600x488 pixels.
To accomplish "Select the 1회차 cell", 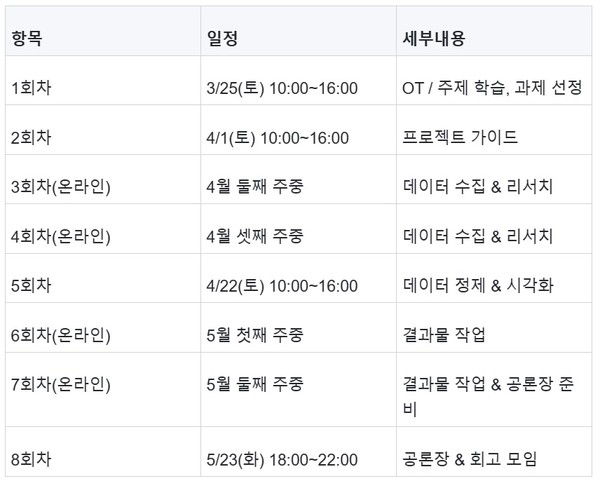I will click(30, 88).
